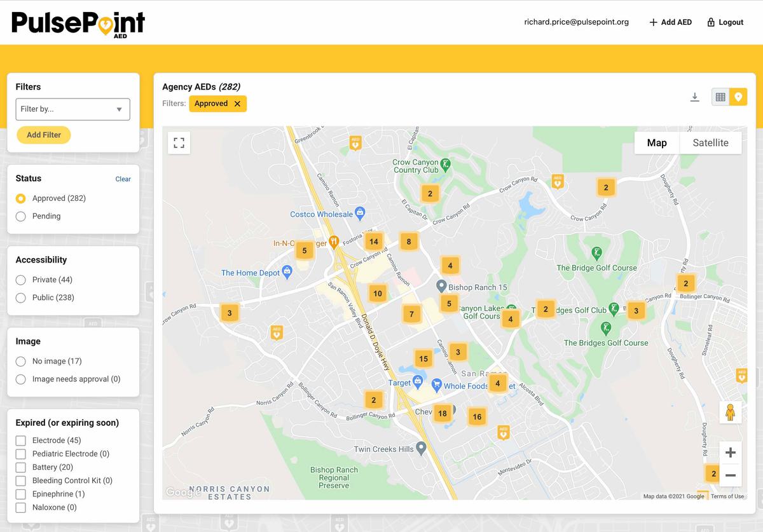
Task: Select Public accessibility filter
Action: [x=19, y=297]
